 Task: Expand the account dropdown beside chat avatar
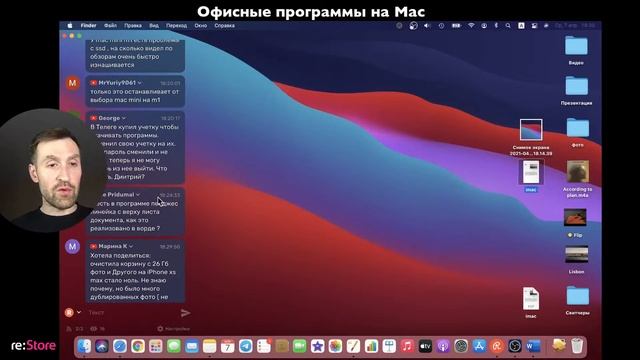(79, 313)
